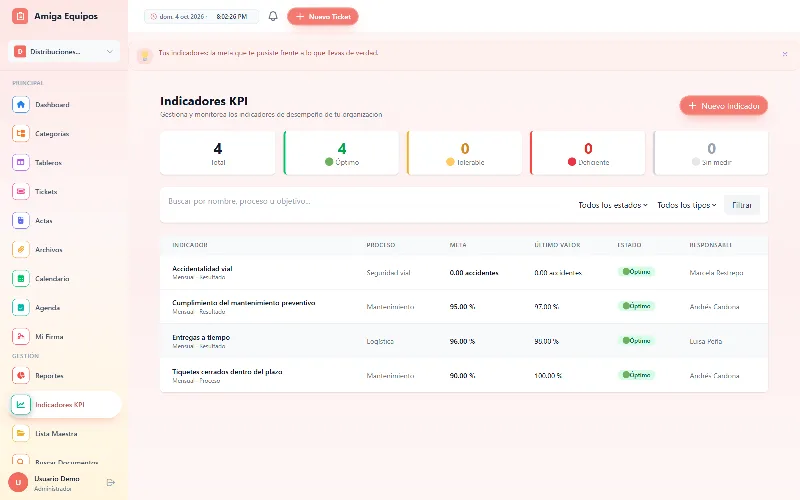800x500 pixels.
Task: Open the Entregas a tiempo indicator
Action: [201, 337]
